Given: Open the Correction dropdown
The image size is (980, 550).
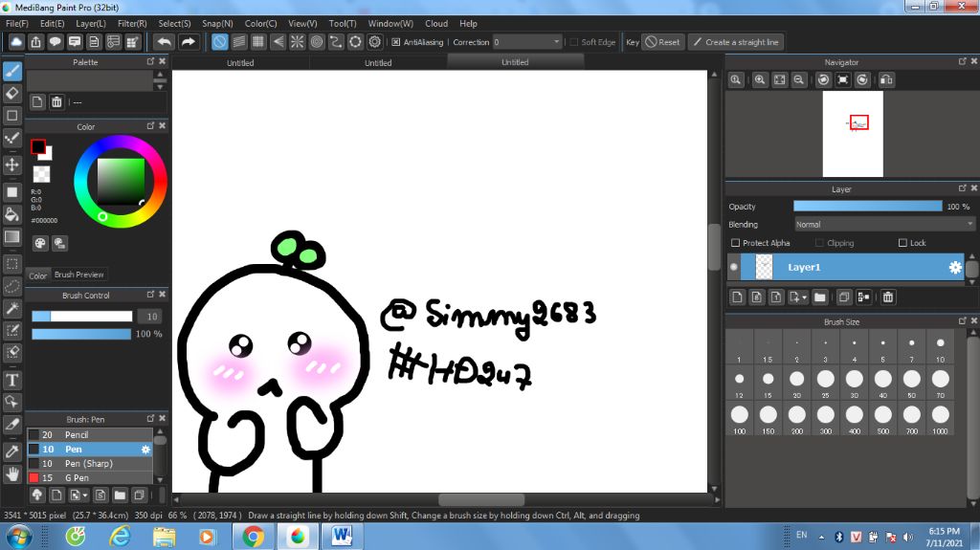Looking at the screenshot, I should pos(527,42).
